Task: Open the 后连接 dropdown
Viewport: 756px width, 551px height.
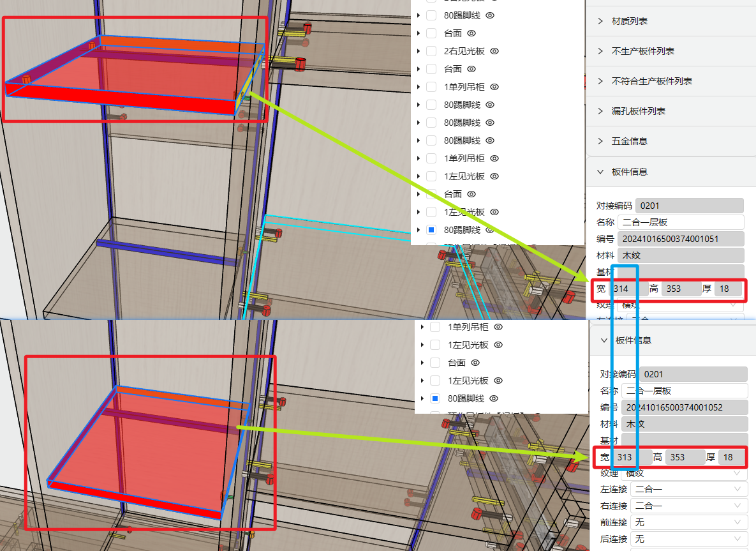Action: tap(689, 540)
